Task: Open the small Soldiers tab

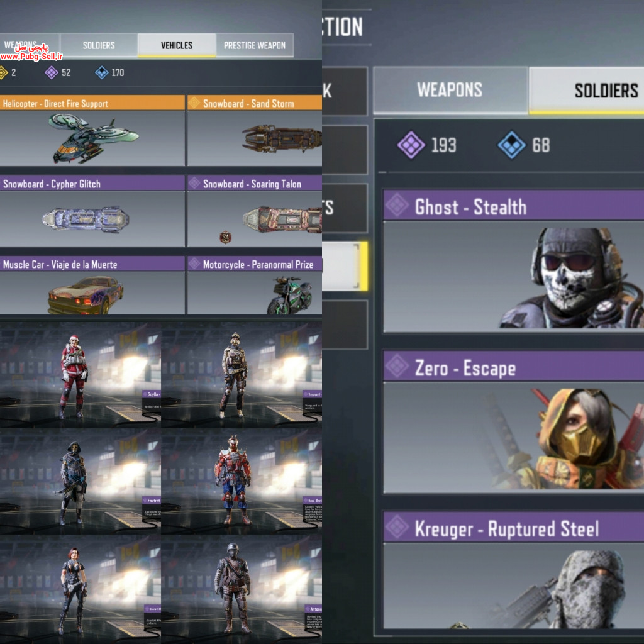Action: coord(99,45)
